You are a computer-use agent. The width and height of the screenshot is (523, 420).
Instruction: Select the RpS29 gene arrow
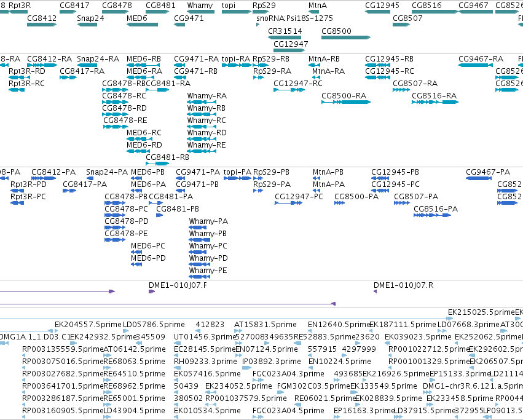click(x=261, y=12)
